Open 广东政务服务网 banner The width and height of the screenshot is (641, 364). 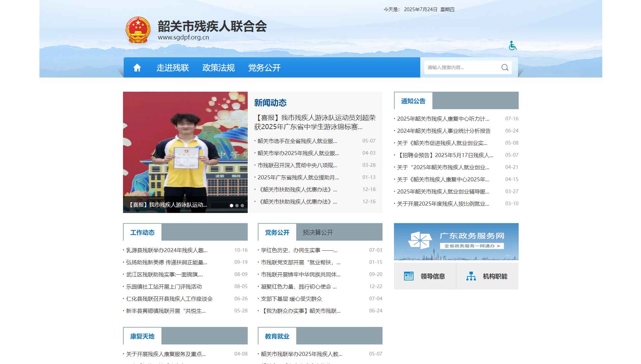pos(456,242)
